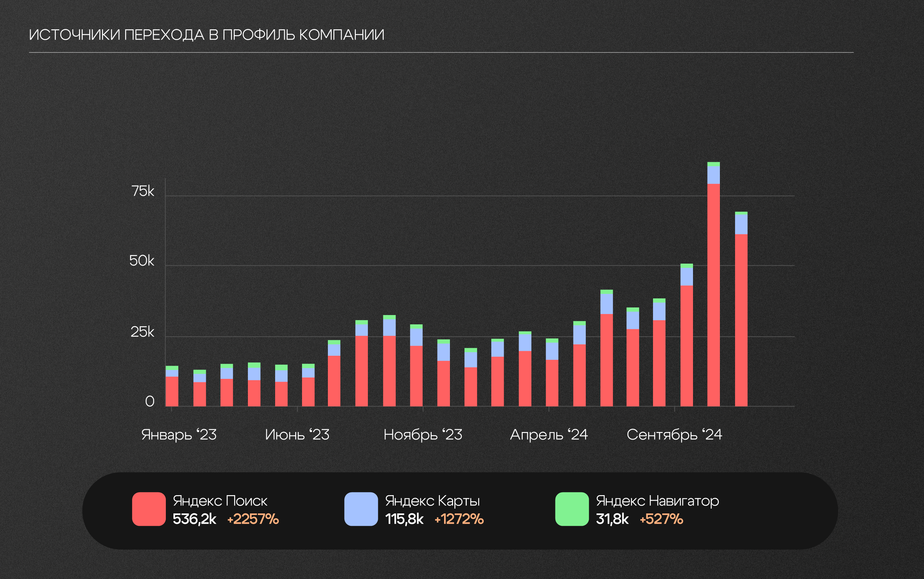Click the blue Яндекс Карты legend swatch
The width and height of the screenshot is (924, 579).
[x=361, y=509]
